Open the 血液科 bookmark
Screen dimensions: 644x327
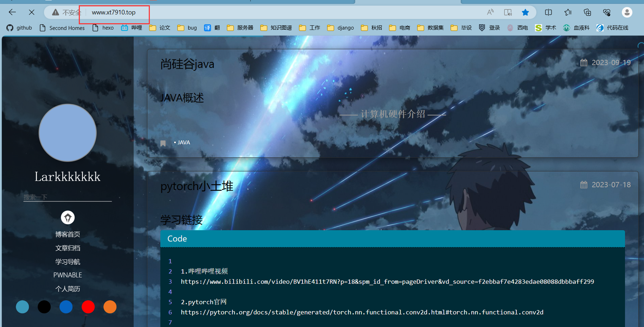coord(576,28)
